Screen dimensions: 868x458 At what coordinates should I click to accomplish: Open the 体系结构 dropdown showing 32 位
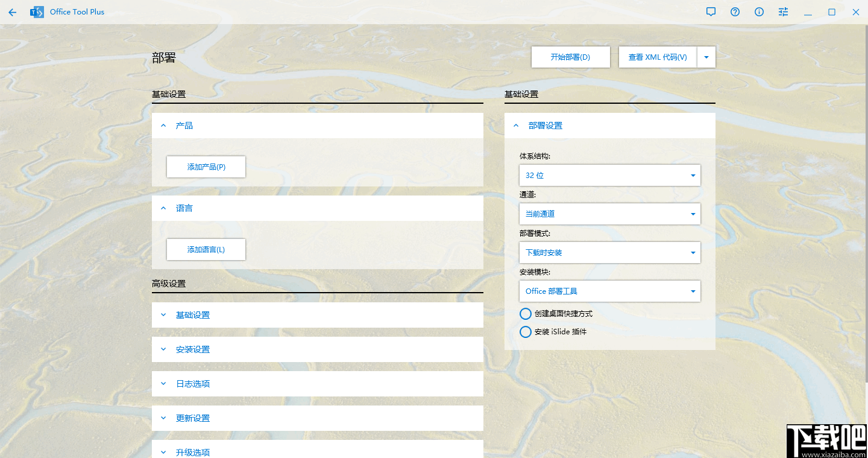point(609,175)
